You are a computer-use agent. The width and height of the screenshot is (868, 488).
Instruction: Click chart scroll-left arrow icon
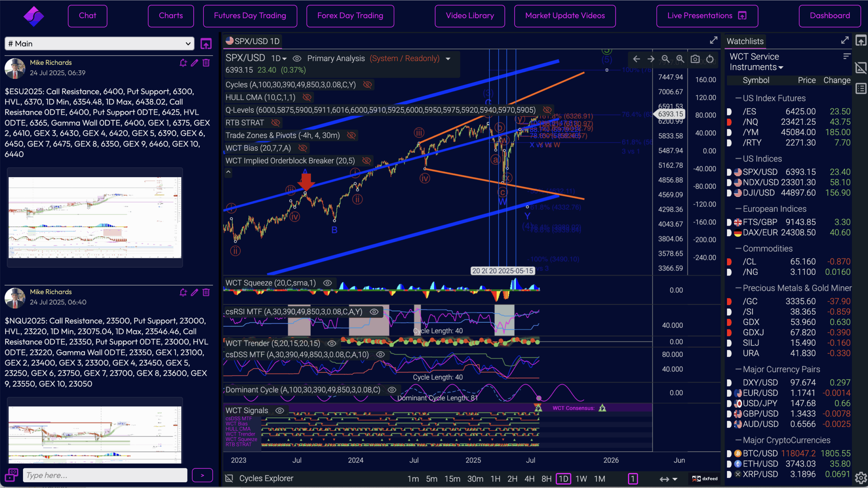[x=636, y=59]
